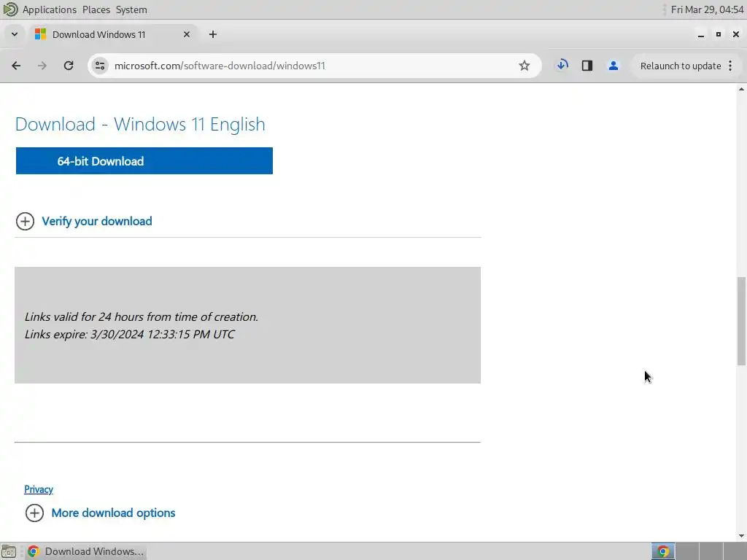Viewport: 747px width, 560px height.
Task: Expand Verify your download section
Action: click(84, 221)
